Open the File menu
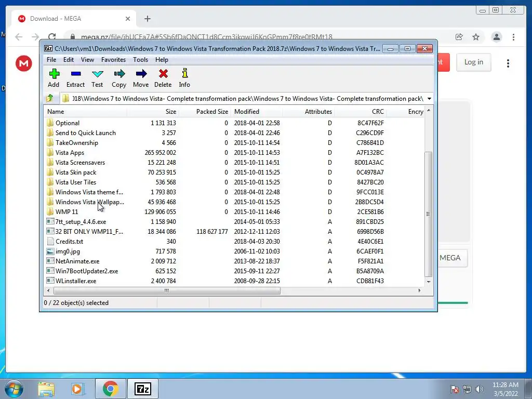 pos(51,60)
